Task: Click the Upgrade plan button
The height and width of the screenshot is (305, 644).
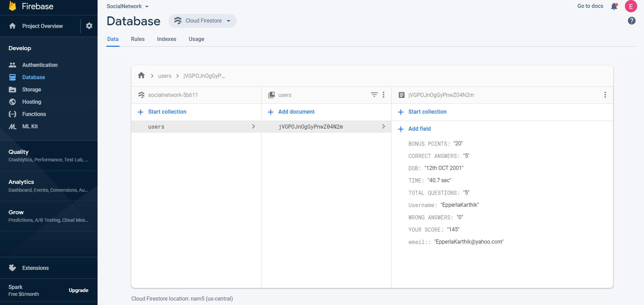Action: [78, 290]
